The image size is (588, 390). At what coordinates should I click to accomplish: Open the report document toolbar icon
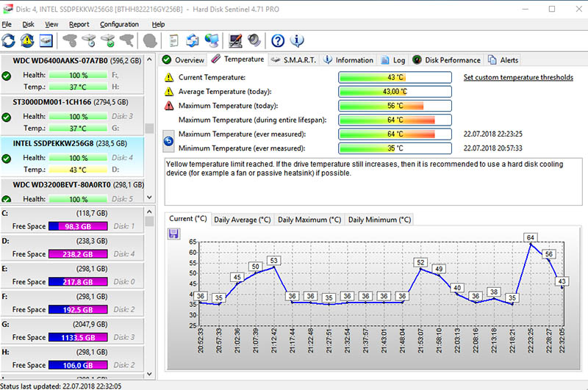tap(174, 40)
